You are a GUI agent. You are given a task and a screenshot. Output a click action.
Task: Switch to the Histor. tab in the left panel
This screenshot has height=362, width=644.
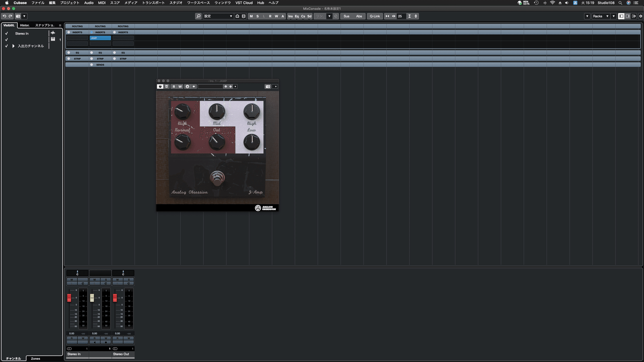pyautogui.click(x=25, y=25)
